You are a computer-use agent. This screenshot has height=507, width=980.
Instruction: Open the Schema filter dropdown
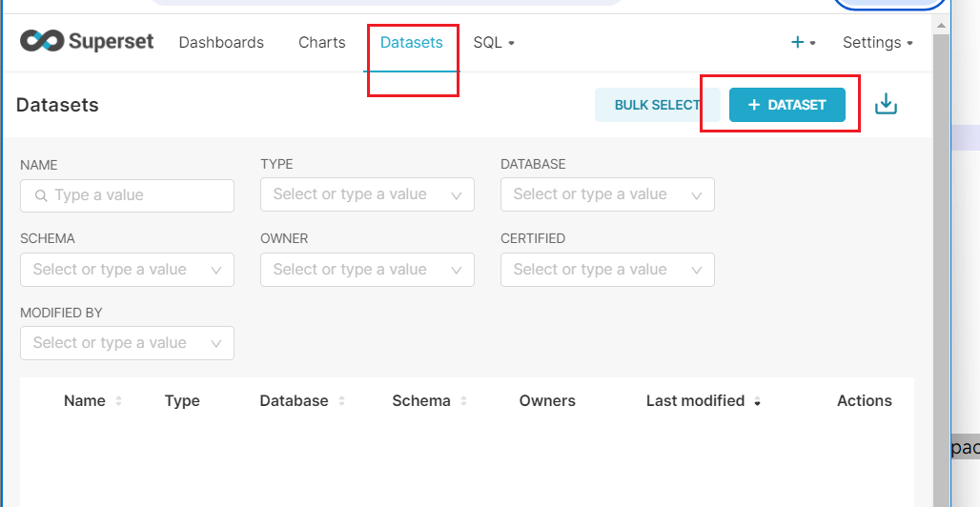(127, 270)
